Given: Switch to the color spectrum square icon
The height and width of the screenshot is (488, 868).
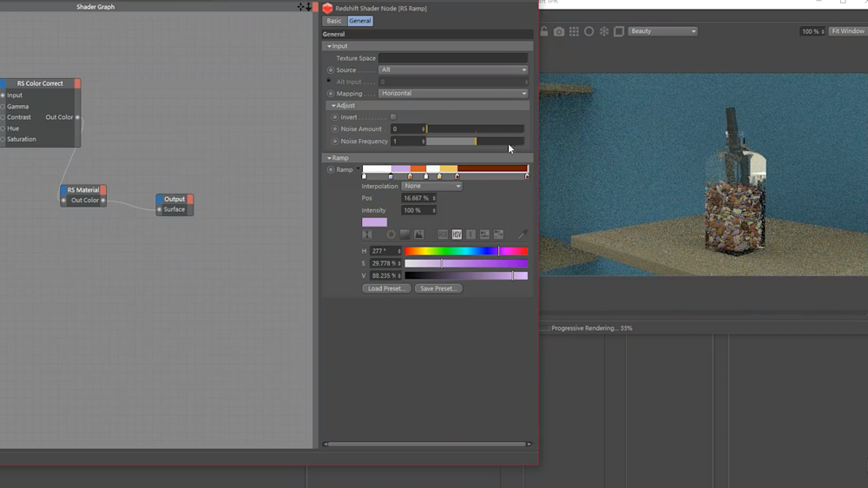Looking at the screenshot, I should tap(404, 234).
